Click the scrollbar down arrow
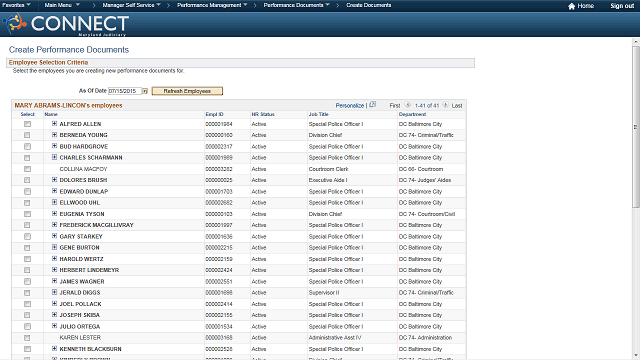This screenshot has width=640, height=360. click(636, 356)
